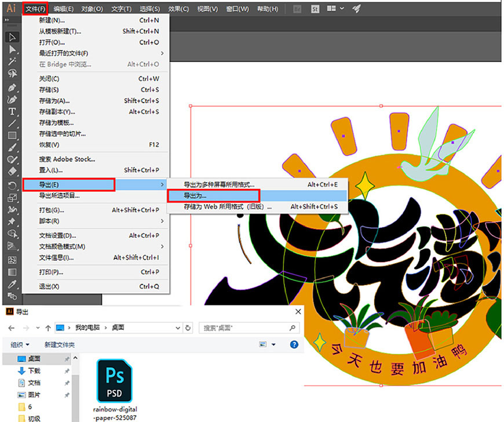Screen dimensions: 504x422
Task: Open the view options dropdown arrow
Action: pos(273,344)
